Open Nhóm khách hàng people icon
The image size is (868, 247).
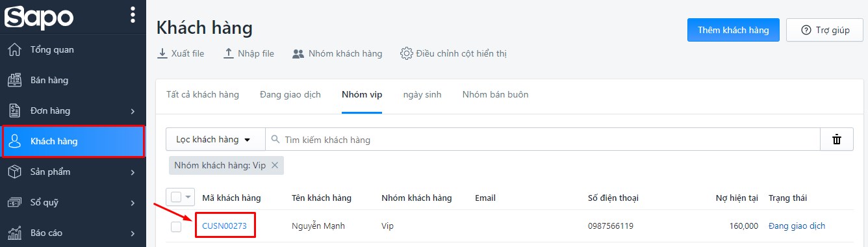point(298,53)
